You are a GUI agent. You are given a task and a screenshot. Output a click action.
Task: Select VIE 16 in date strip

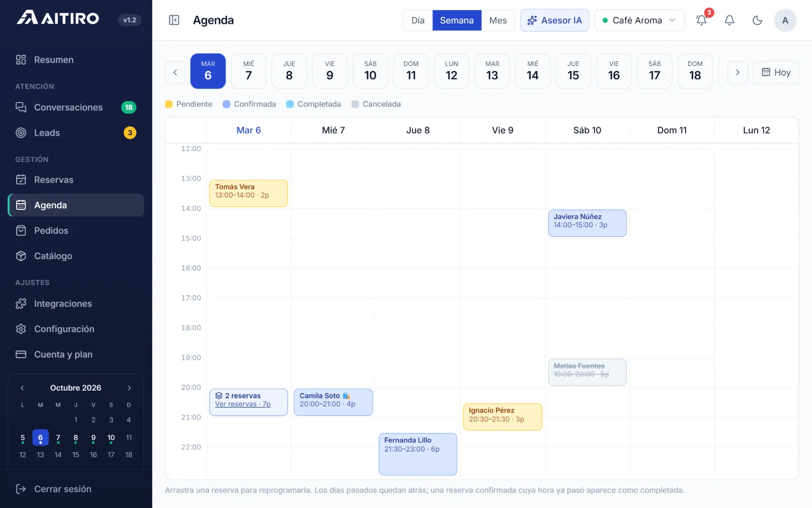coord(614,71)
